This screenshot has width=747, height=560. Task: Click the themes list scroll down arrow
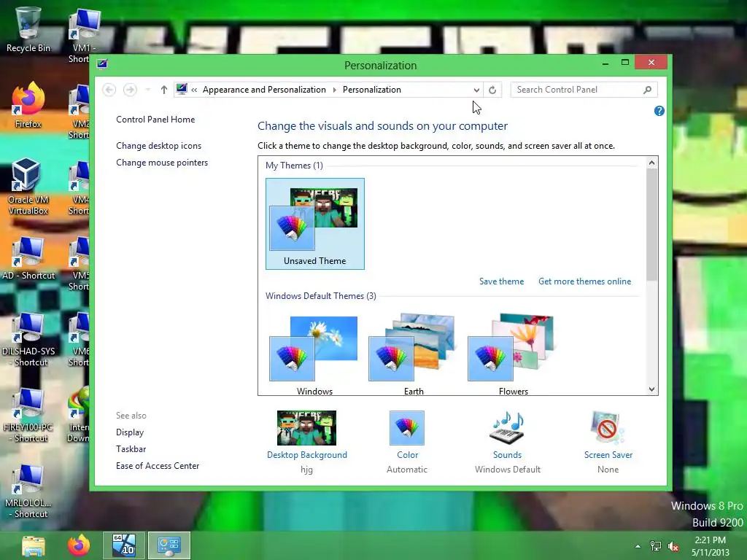651,389
